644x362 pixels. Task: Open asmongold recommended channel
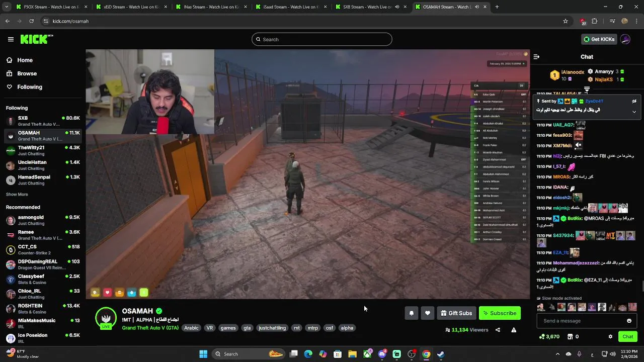(43, 220)
